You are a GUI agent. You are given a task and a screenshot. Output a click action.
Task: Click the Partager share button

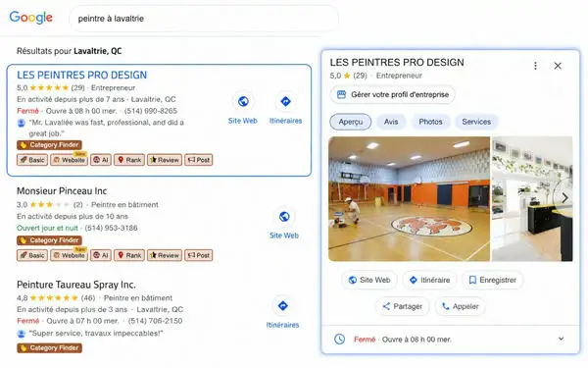coord(402,306)
